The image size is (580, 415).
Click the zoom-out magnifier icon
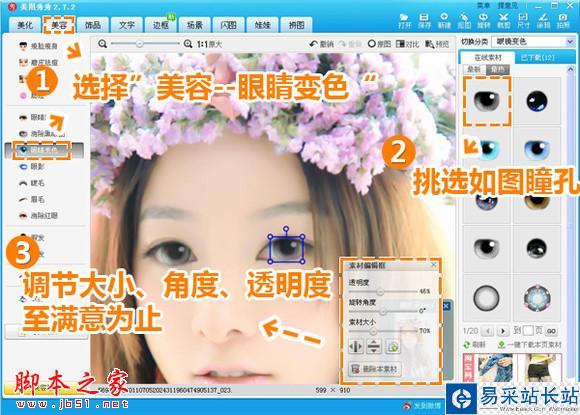[x=102, y=44]
